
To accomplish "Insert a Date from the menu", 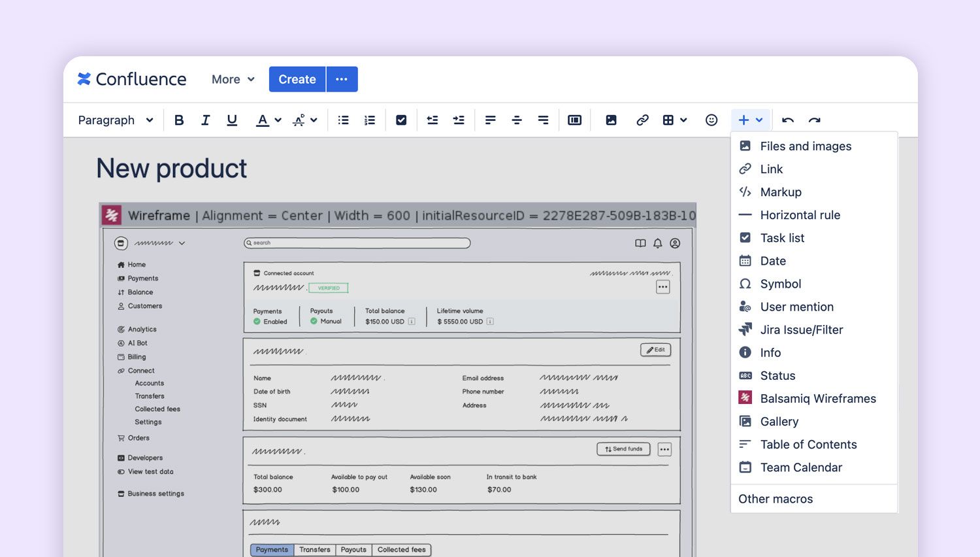I will tap(814, 261).
